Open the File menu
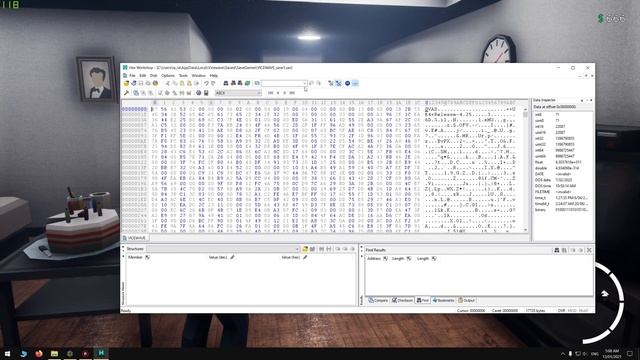640x360 pixels. point(132,76)
